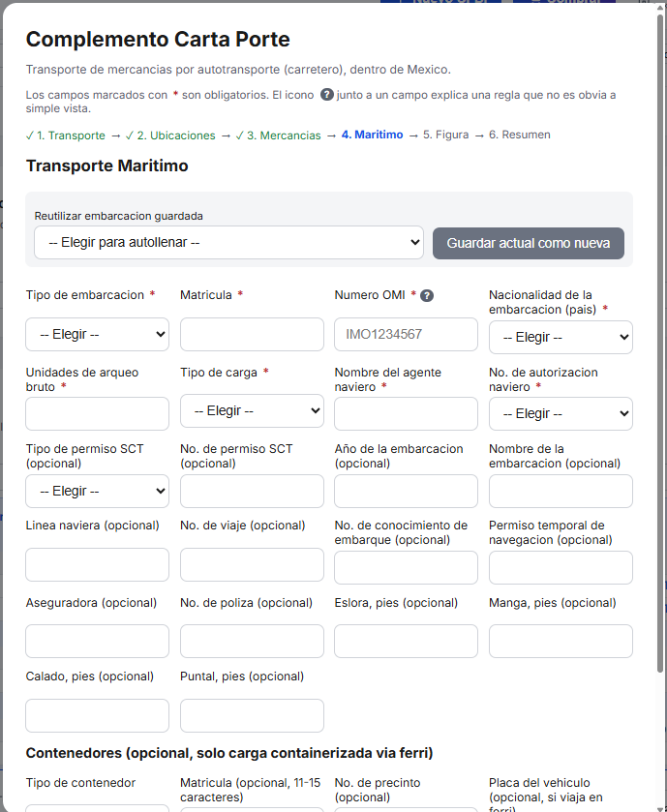Go to step 3. Mercancias

pyautogui.click(x=278, y=135)
